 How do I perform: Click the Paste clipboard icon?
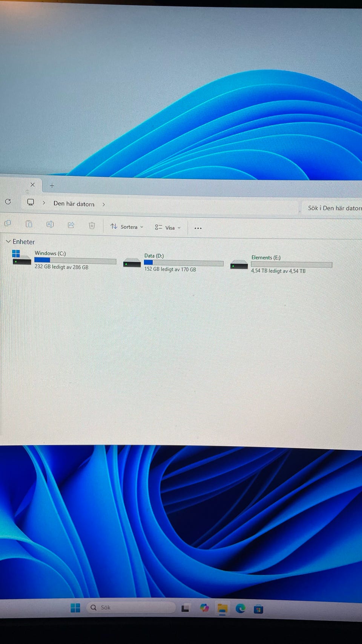point(29,224)
